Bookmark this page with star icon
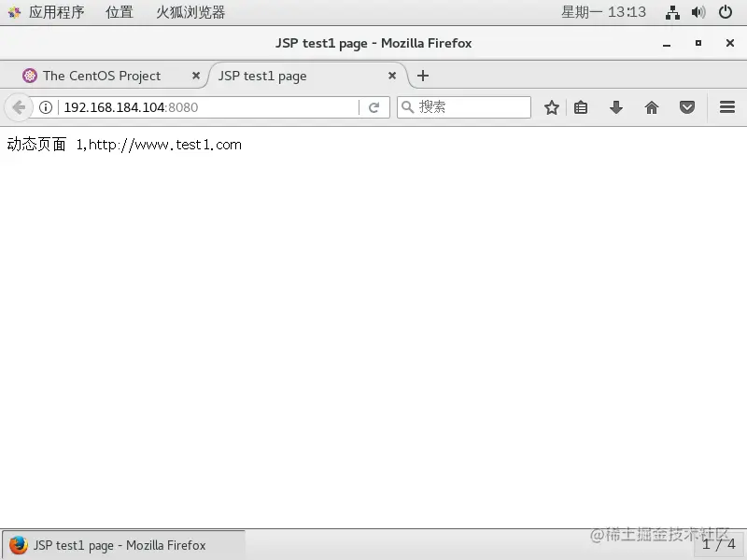Image resolution: width=747 pixels, height=560 pixels. tap(552, 107)
